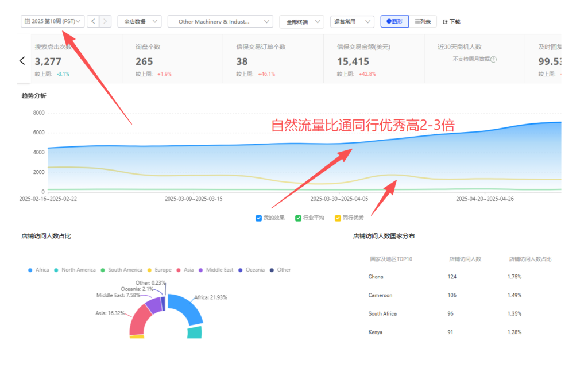Toggle the 行业平均 series checkbox

point(298,218)
